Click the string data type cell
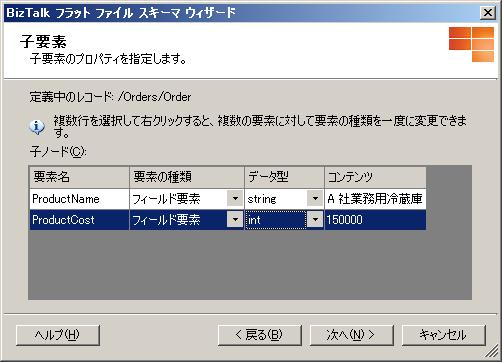Viewport: 502px width, 362px height. [276, 199]
